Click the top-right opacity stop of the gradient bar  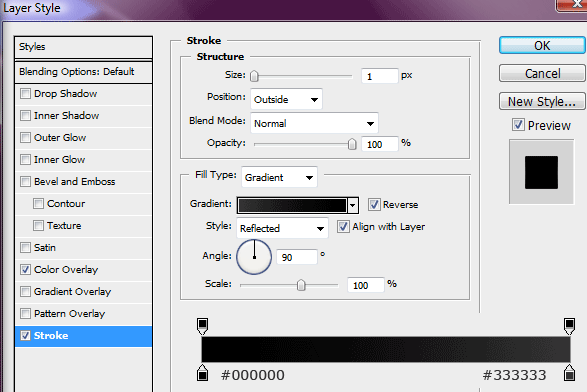pyautogui.click(x=569, y=326)
